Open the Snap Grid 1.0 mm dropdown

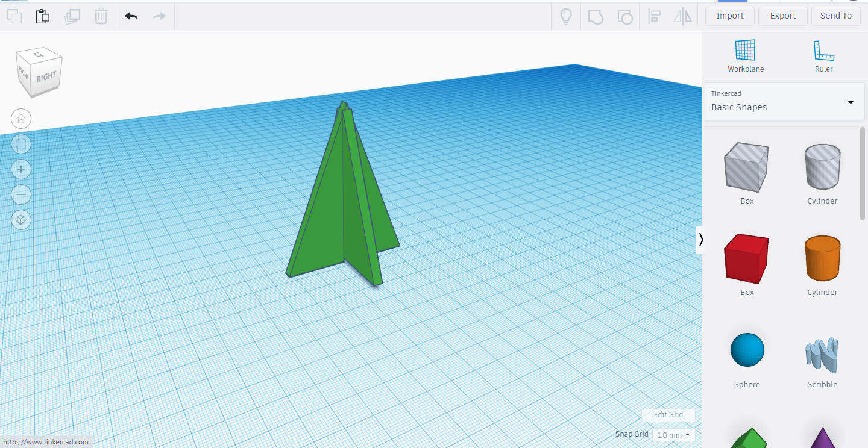pyautogui.click(x=673, y=435)
